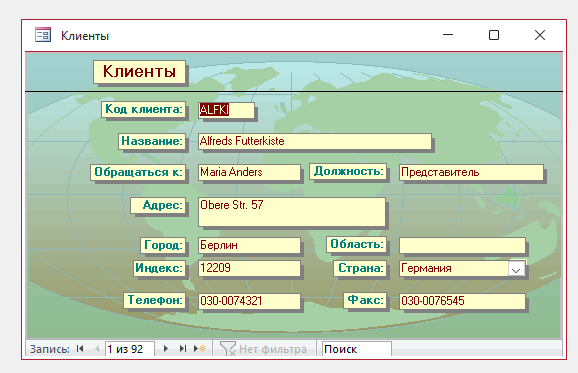The height and width of the screenshot is (373, 578).
Task: Click the Факс: label
Action: 365,300
